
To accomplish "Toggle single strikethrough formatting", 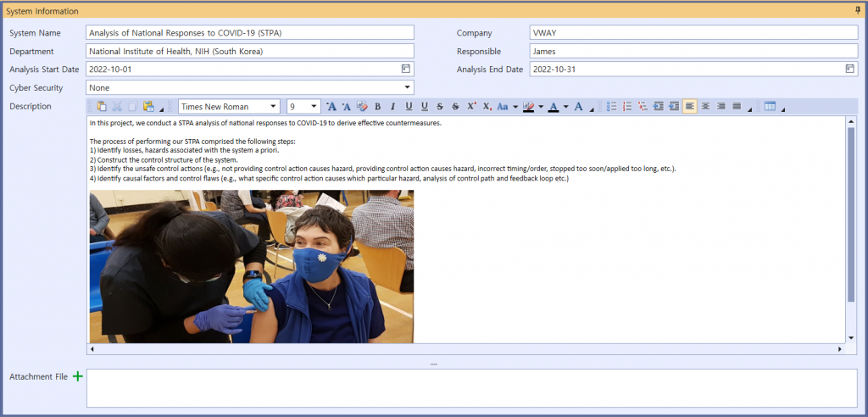I will 440,106.
